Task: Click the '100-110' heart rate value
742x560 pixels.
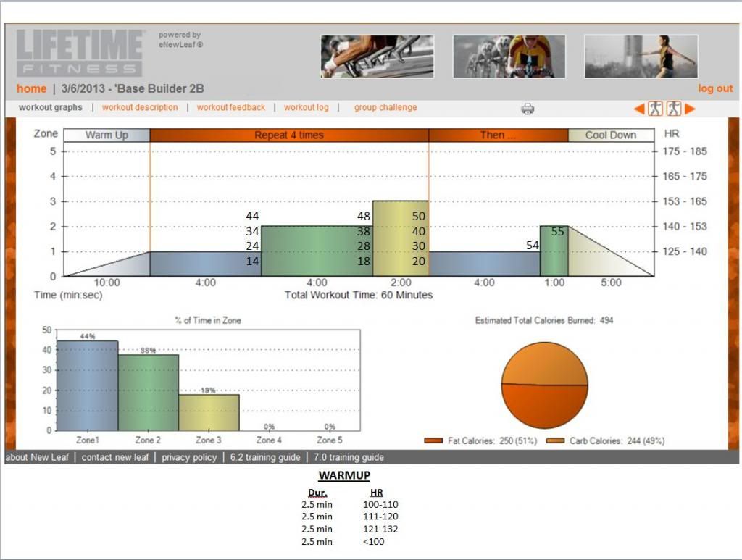Action: tap(380, 504)
